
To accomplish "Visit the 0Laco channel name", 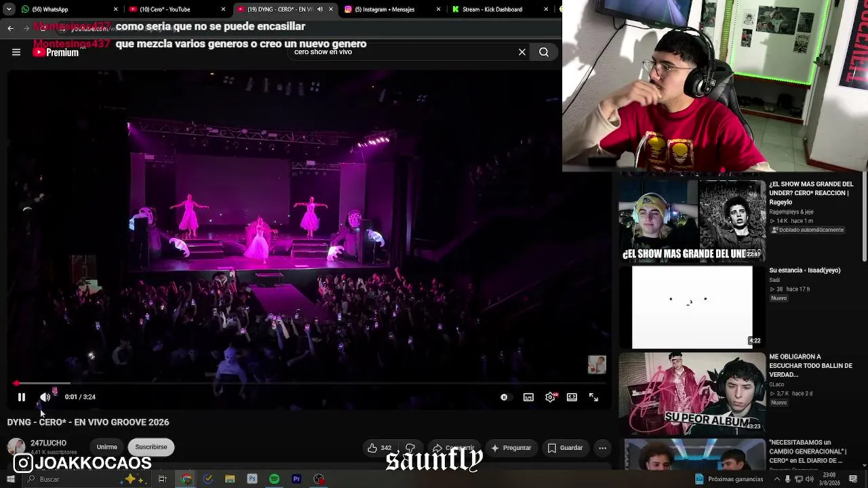I will coord(776,384).
